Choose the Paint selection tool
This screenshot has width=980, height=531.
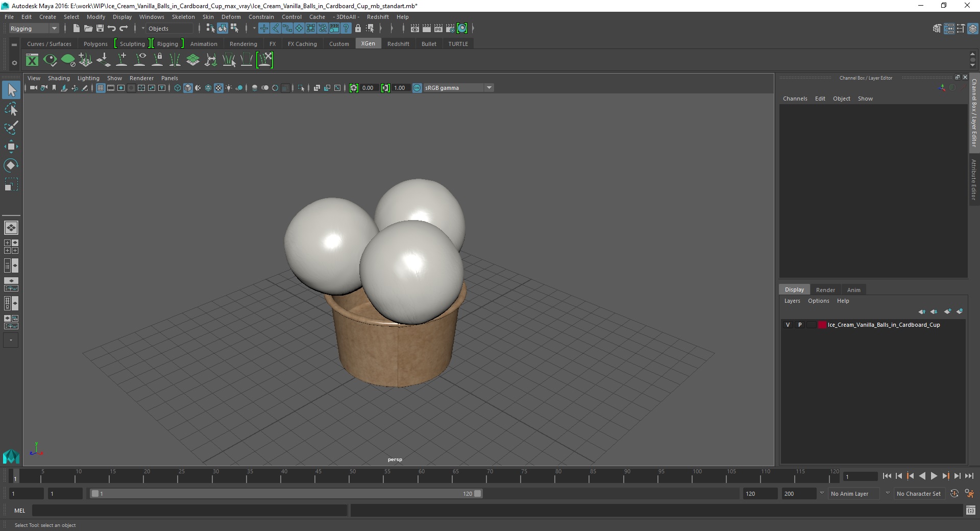coord(11,128)
